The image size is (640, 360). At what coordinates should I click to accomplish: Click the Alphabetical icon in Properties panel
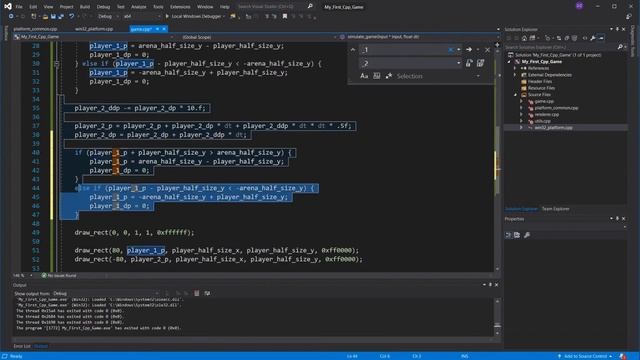517,235
